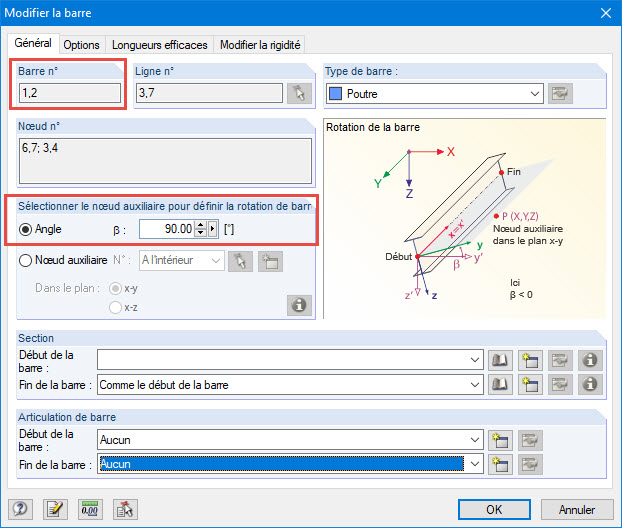Viewport: 622px width, 528px height.
Task: Click the comment notepad pencil icon
Action: click(x=55, y=509)
